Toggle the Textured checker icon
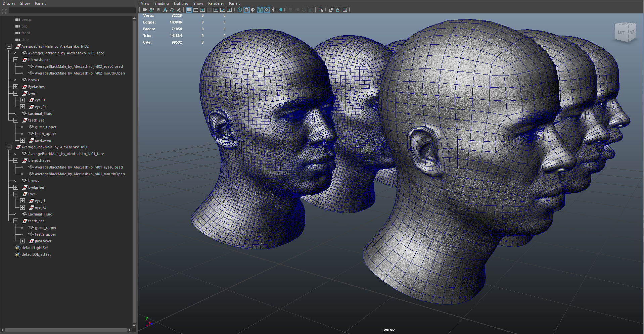644x334 pixels. tap(267, 10)
